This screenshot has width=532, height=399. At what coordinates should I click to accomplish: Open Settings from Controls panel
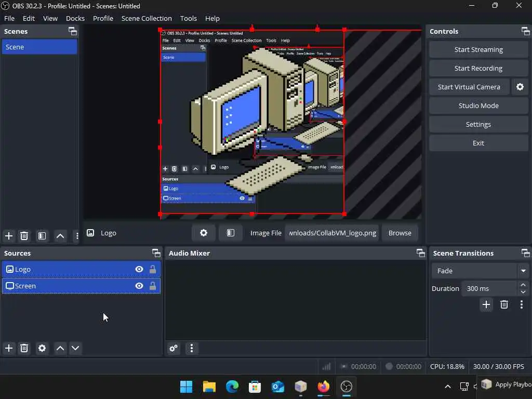(478, 124)
